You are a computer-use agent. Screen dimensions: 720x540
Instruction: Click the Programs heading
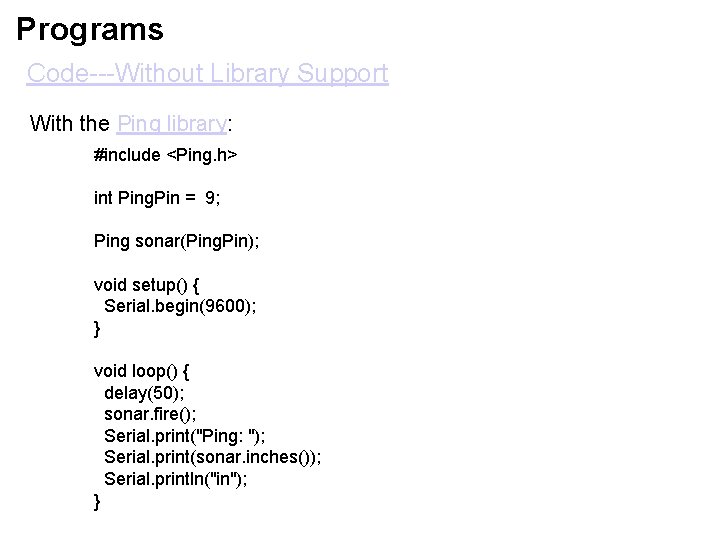point(90,29)
